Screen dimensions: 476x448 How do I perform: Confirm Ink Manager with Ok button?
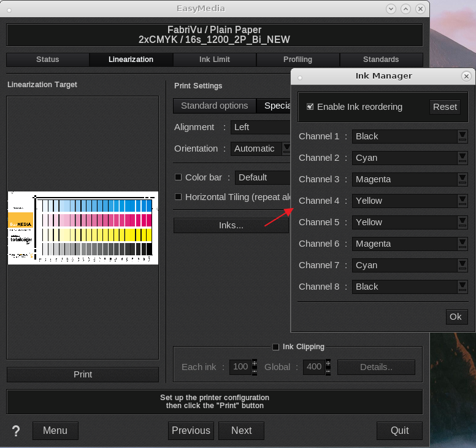pyautogui.click(x=455, y=317)
